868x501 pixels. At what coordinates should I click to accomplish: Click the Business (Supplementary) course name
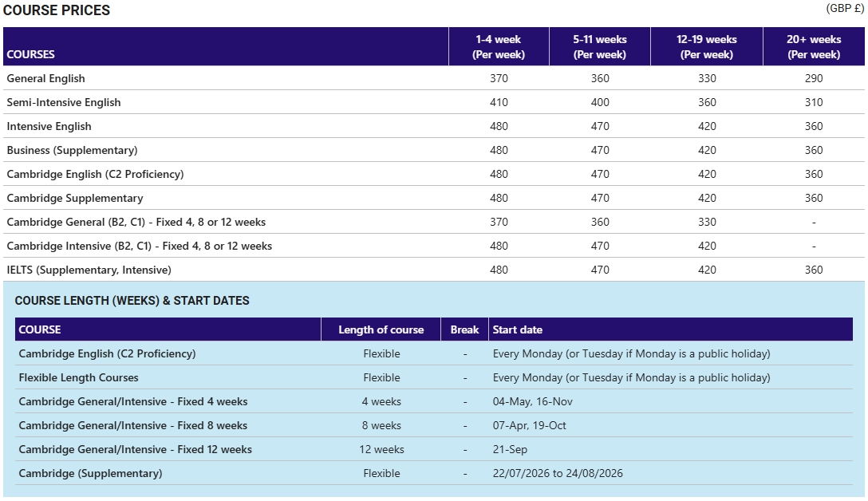(x=72, y=150)
